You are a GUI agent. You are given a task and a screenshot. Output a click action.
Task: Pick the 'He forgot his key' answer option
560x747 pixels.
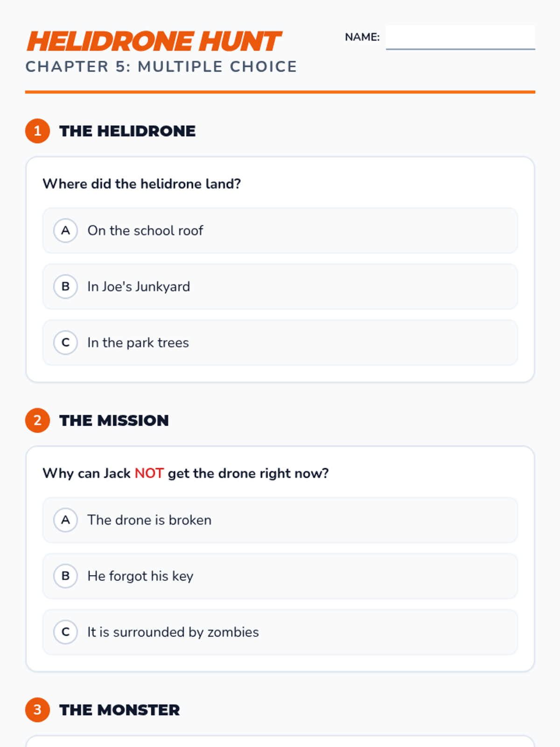tap(280, 576)
